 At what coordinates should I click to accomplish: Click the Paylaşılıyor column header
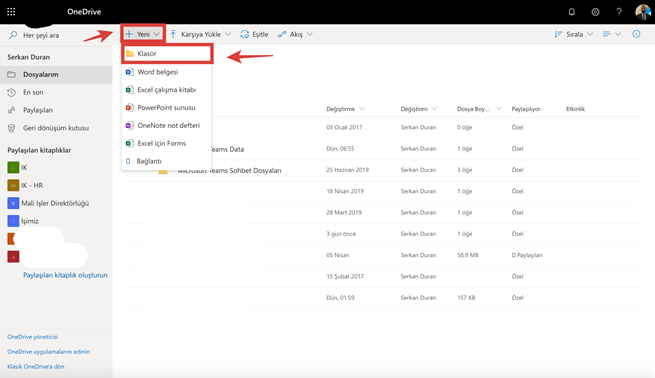526,109
